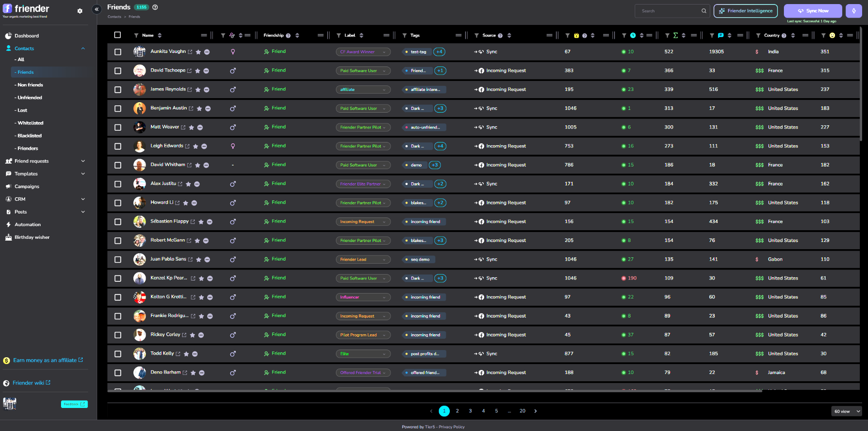Open Todd Kelly's external profile link icon
This screenshot has width=868, height=431.
(x=178, y=354)
